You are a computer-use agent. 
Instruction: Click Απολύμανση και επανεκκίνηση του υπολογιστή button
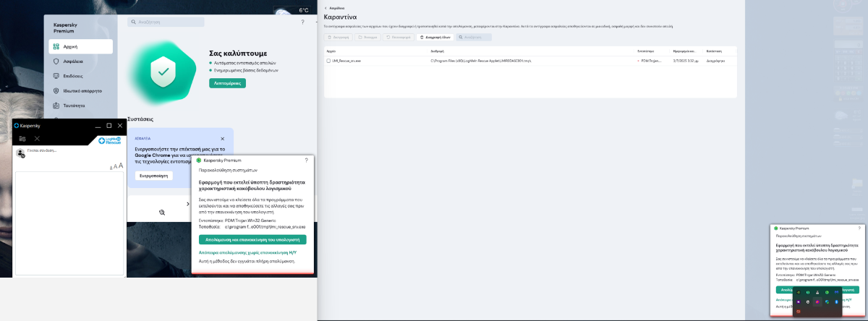(252, 239)
